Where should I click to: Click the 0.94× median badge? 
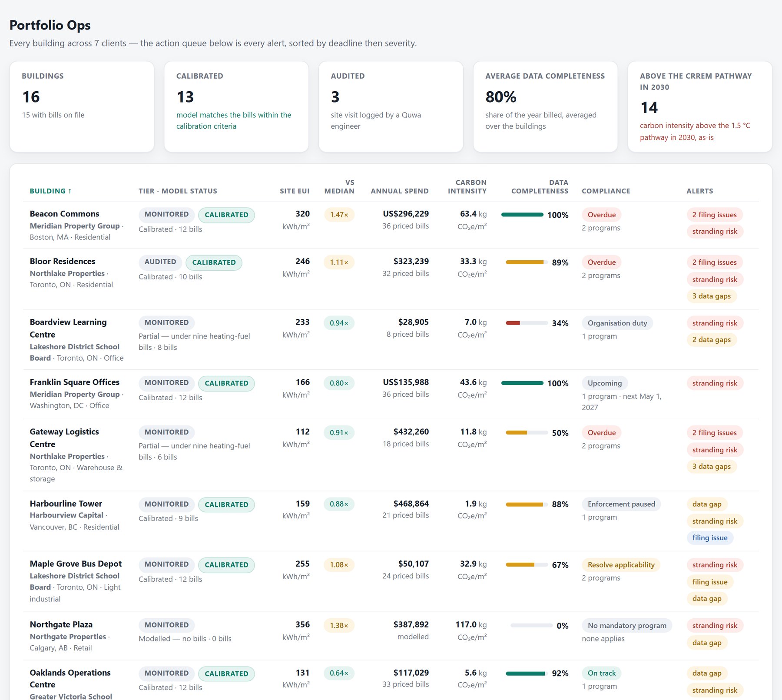[x=339, y=323]
